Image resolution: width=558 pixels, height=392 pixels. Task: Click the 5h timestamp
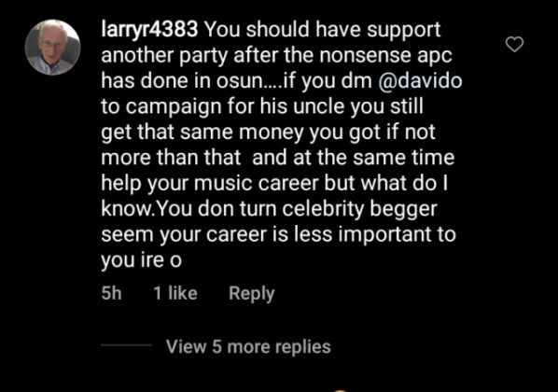(111, 293)
